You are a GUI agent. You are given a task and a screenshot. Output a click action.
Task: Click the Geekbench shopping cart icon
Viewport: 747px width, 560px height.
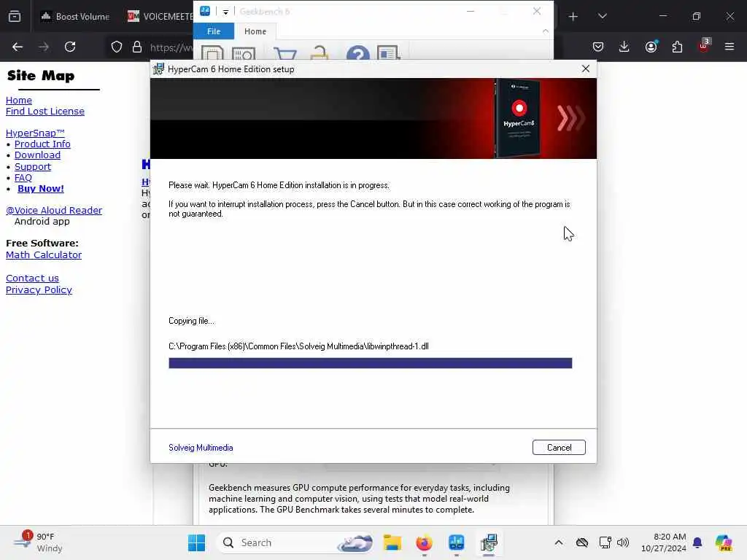(x=285, y=53)
